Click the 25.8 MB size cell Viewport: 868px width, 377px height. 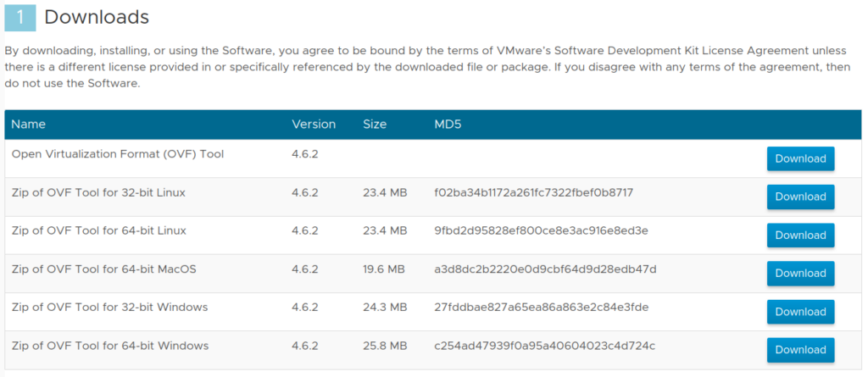pos(385,346)
